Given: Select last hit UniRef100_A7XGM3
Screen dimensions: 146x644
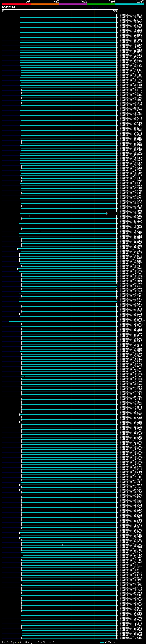Looking at the screenshot, I should pyautogui.click(x=131, y=638).
